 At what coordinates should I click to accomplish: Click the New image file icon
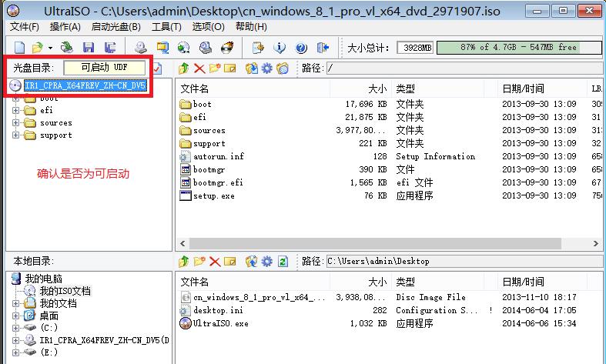tap(19, 48)
